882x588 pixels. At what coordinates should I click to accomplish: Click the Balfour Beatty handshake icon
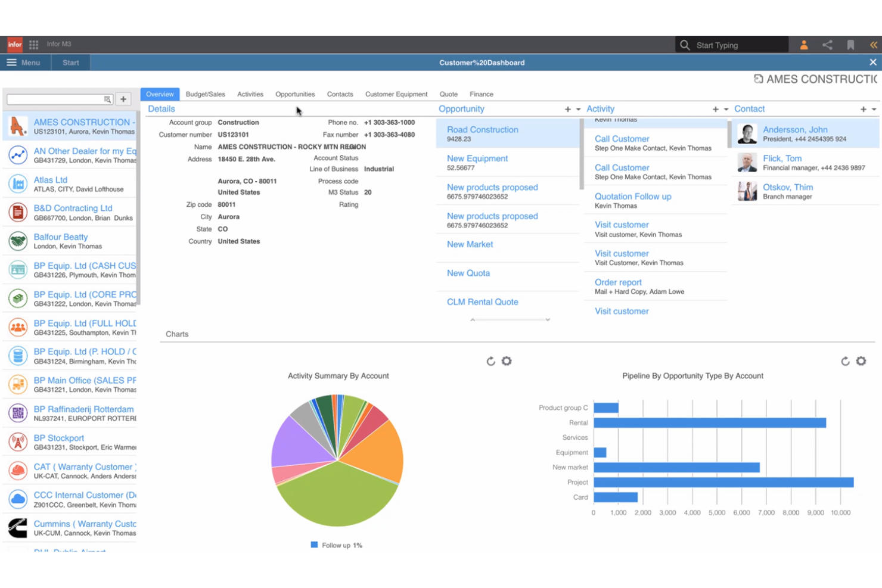tap(18, 241)
